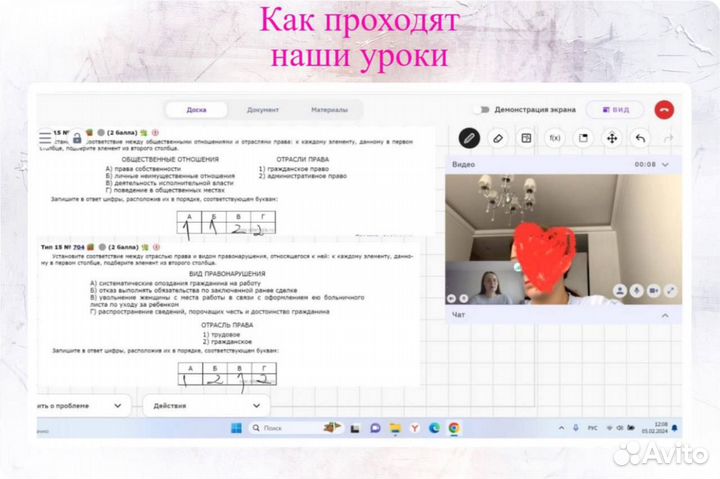This screenshot has width=720, height=479.
Task: Open Yandex Browser from the taskbar
Action: tap(415, 428)
